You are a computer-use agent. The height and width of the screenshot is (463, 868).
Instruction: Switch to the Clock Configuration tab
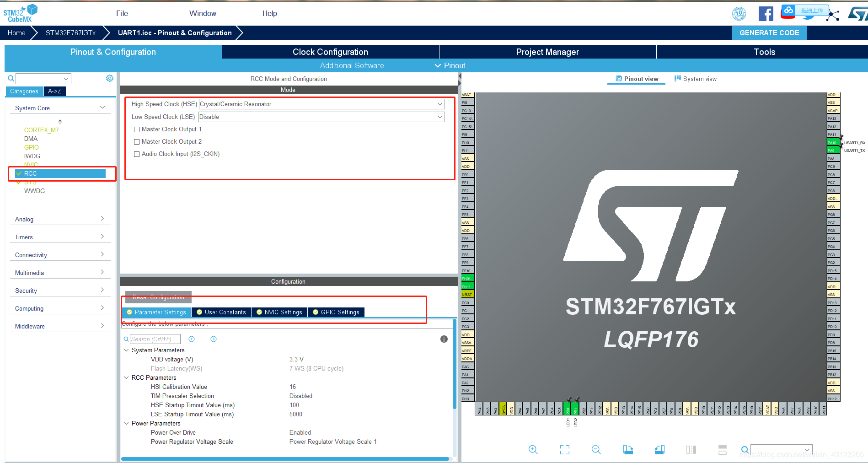330,52
